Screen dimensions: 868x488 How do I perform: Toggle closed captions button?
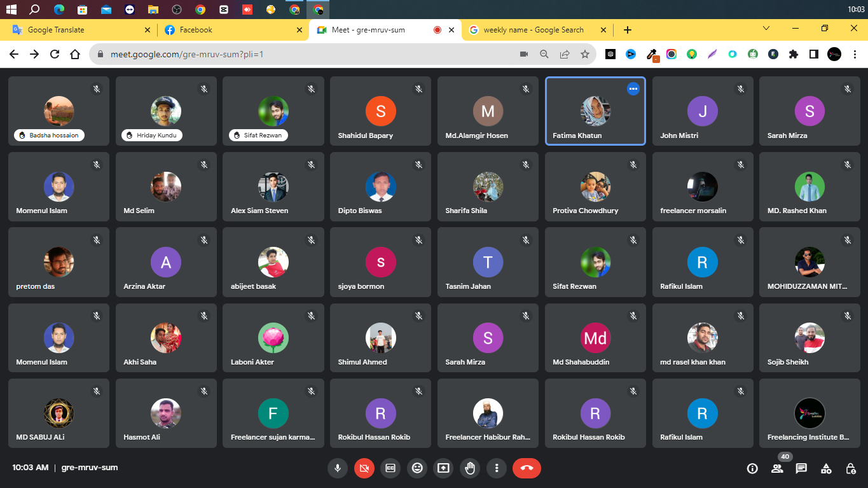tap(390, 468)
